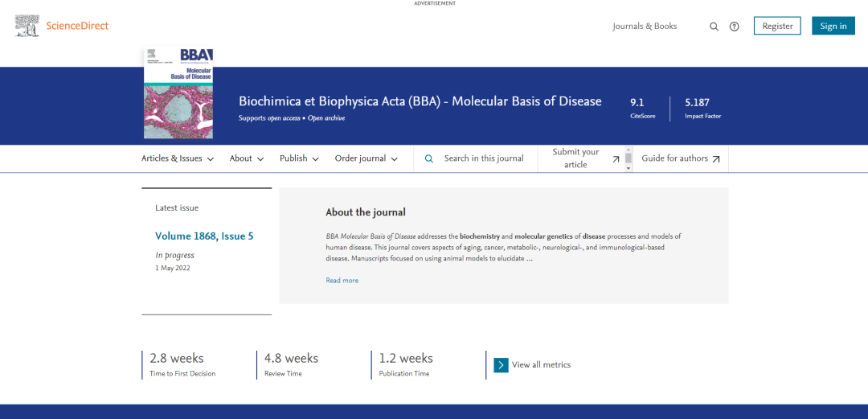The width and height of the screenshot is (868, 419).
Task: Expand the About dropdown menu
Action: [x=246, y=158]
